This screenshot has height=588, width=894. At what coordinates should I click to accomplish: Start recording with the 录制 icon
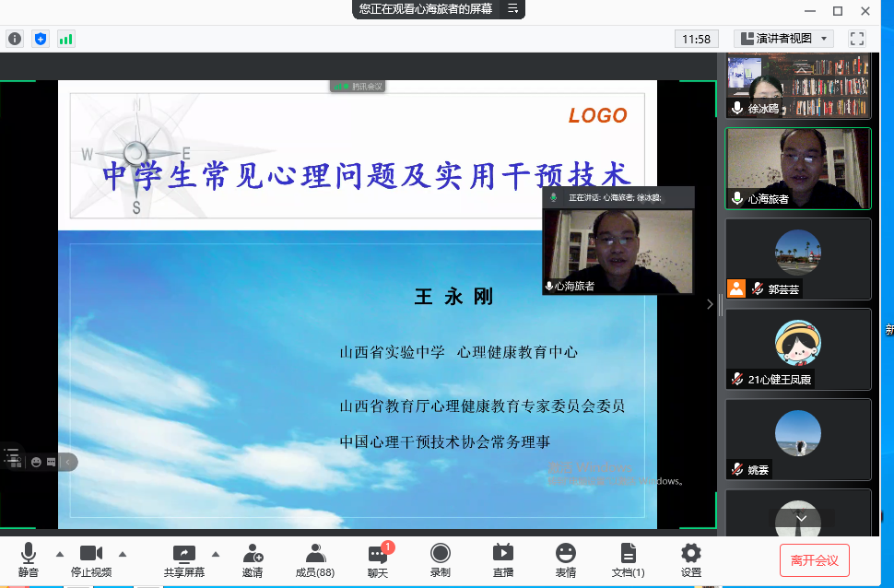(x=440, y=558)
